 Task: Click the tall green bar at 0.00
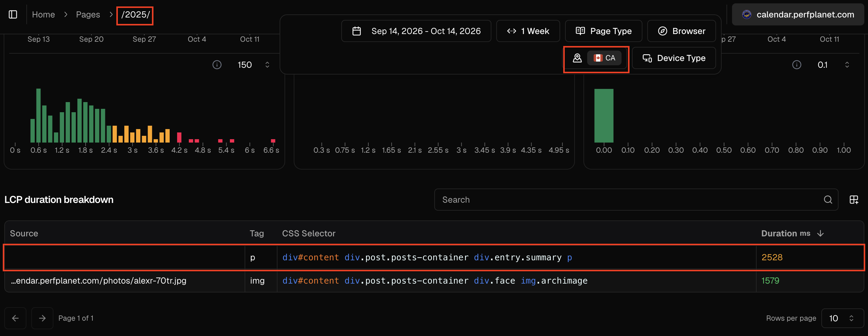603,116
